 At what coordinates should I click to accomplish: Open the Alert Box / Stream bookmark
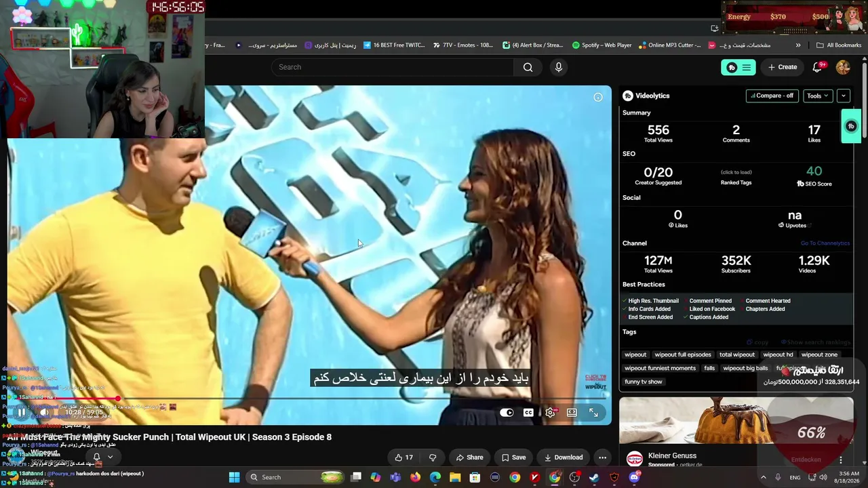point(533,45)
